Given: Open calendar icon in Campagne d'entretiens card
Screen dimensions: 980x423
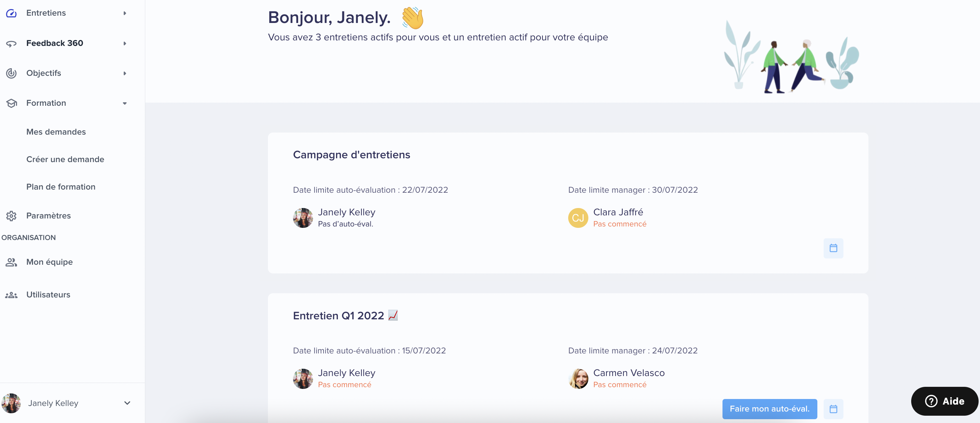Looking at the screenshot, I should click(x=833, y=248).
